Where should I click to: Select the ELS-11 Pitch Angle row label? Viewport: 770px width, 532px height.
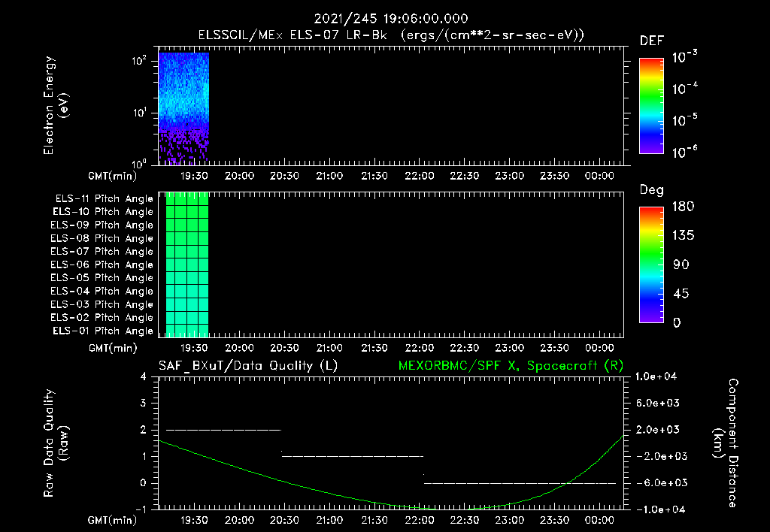coord(104,199)
